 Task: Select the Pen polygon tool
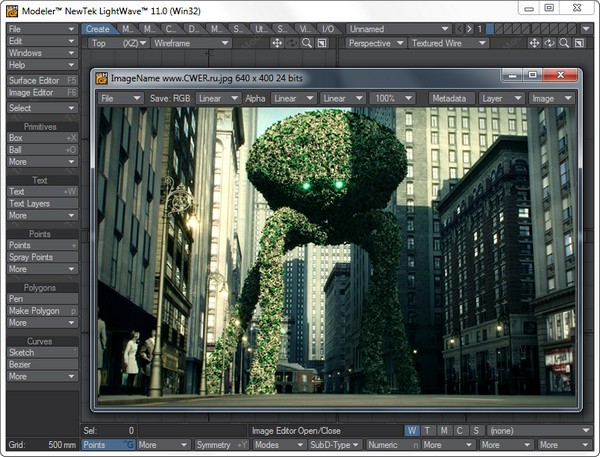click(x=42, y=299)
